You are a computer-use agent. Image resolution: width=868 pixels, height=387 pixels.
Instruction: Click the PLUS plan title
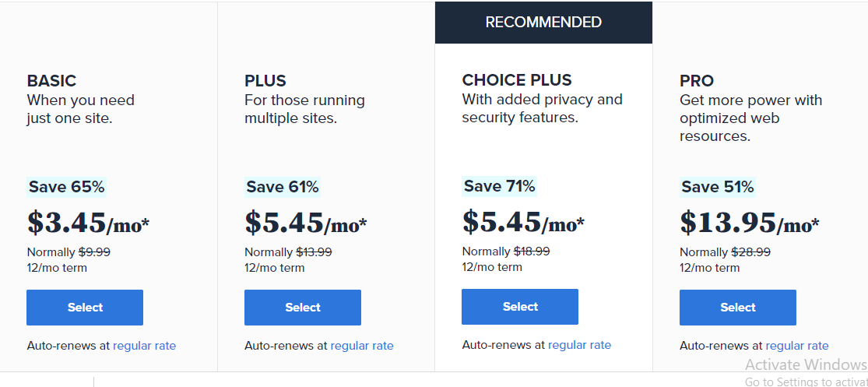click(265, 81)
